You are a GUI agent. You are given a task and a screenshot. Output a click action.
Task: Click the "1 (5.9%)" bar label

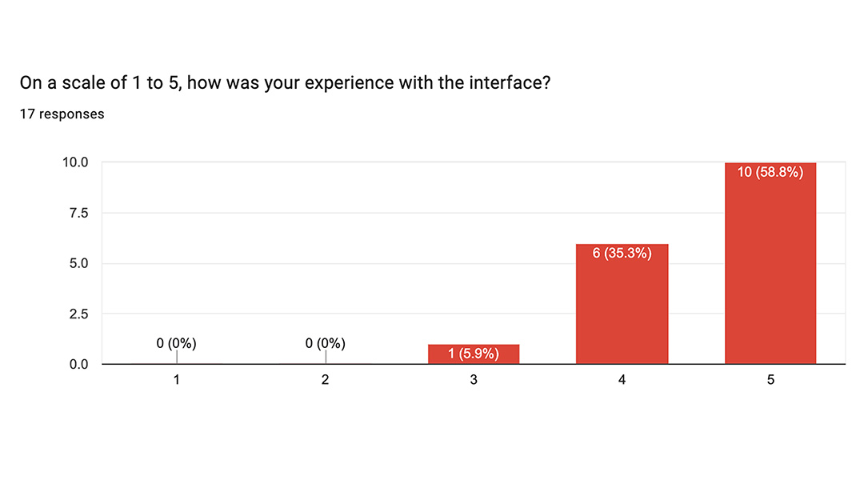(474, 354)
